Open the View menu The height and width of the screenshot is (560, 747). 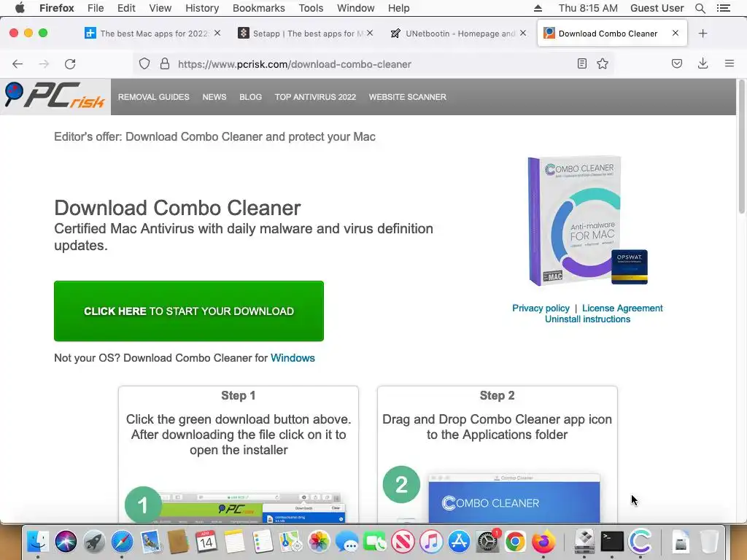tap(160, 8)
